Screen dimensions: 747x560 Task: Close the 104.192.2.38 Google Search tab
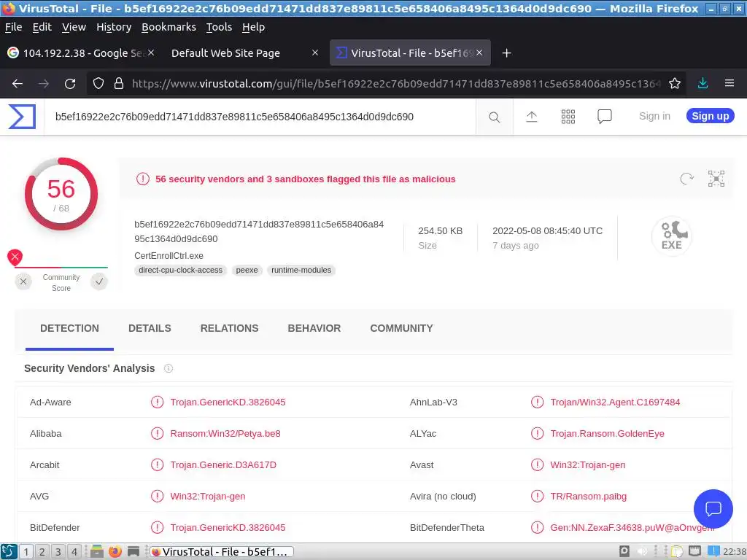pyautogui.click(x=150, y=52)
